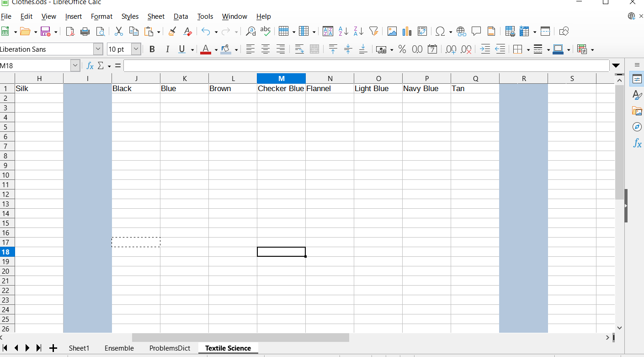This screenshot has width=644, height=357.
Task: Select the cell containing Checker Blue
Action: [281, 88]
